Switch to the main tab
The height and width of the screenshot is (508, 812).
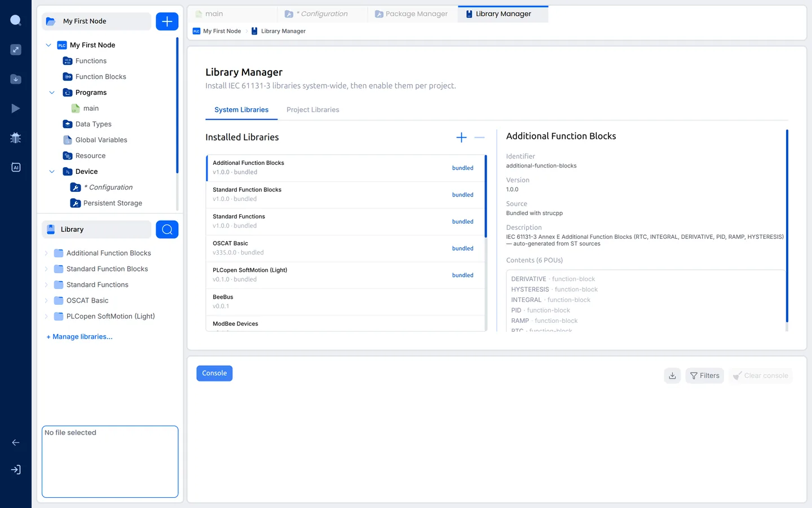(x=232, y=14)
